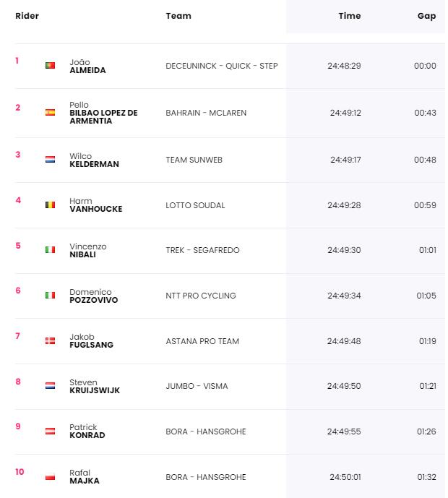This screenshot has width=448, height=498.
Task: Sort by the Time column header
Action: click(350, 16)
